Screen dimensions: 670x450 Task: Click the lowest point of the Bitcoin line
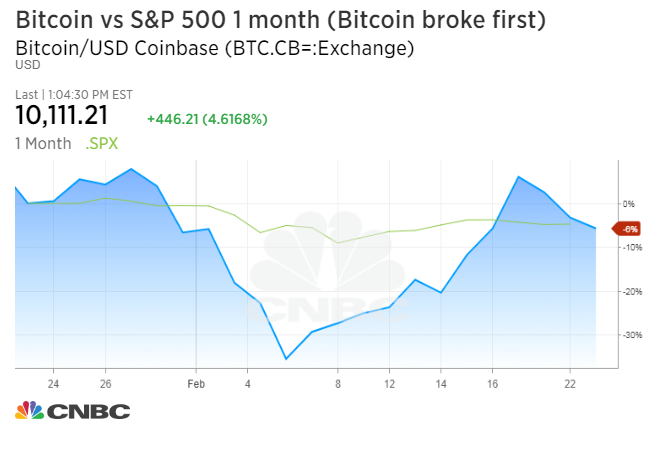pyautogui.click(x=286, y=359)
